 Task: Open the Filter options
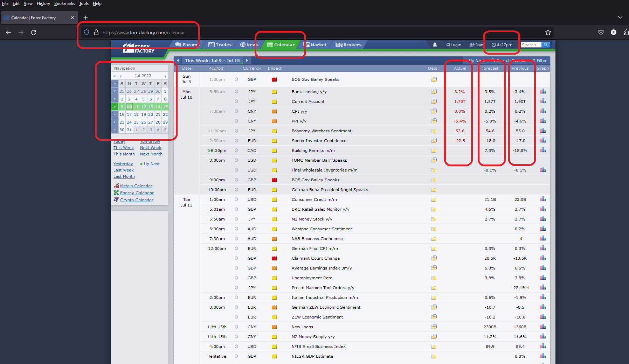pos(539,61)
